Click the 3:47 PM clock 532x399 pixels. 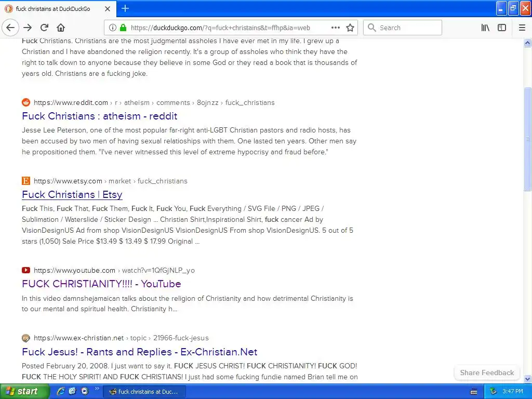tap(513, 392)
